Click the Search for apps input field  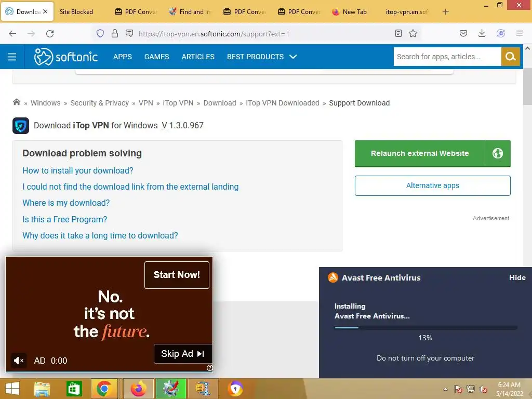[447, 56]
